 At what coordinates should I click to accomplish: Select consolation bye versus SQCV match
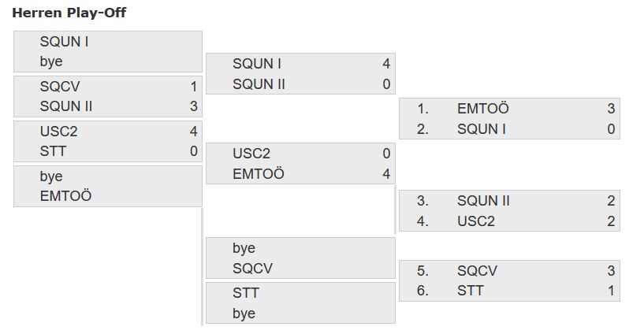[300, 258]
